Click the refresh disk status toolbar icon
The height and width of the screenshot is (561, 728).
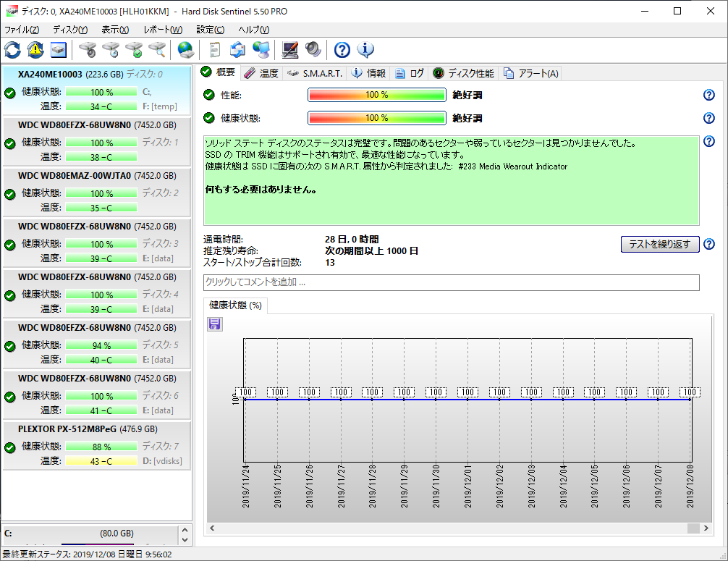click(12, 50)
